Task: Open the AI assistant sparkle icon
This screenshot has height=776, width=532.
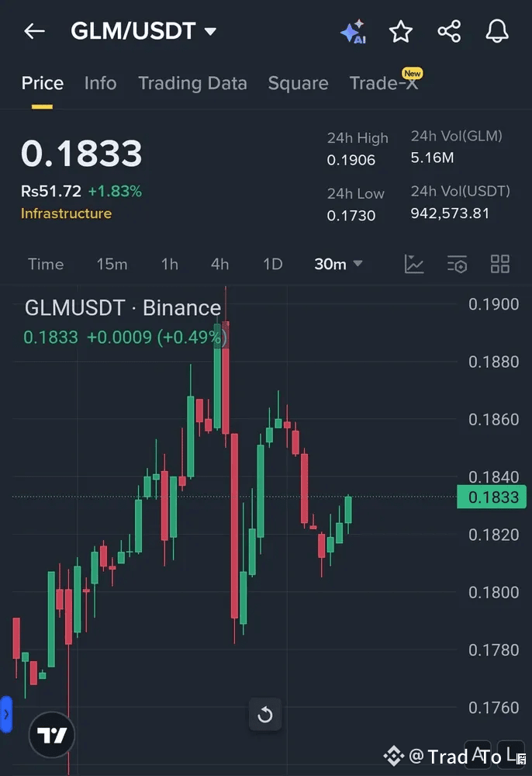Action: point(353,31)
